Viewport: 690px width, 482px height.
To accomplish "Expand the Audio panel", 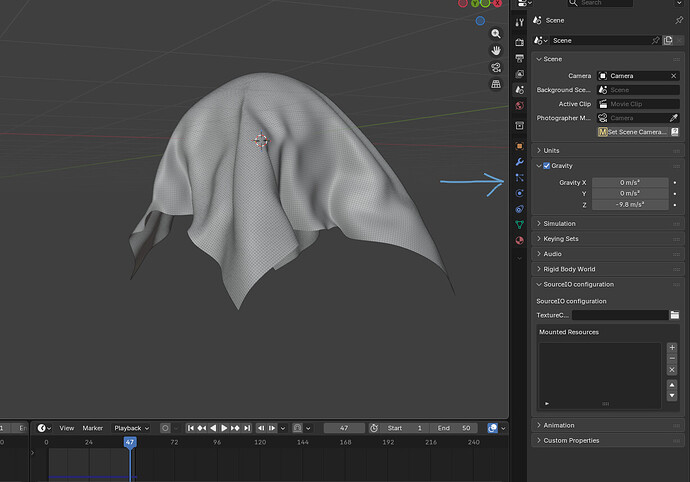I will (608, 254).
